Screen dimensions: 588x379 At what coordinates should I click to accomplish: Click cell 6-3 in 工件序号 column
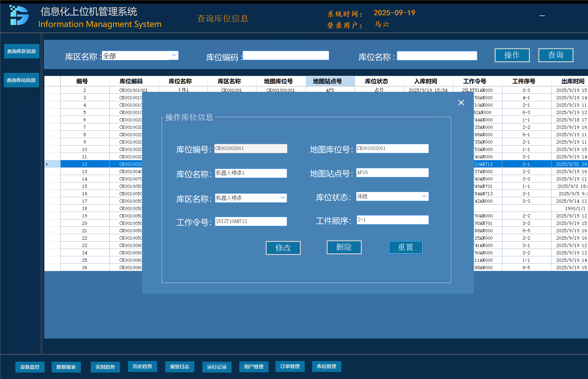coord(526,112)
